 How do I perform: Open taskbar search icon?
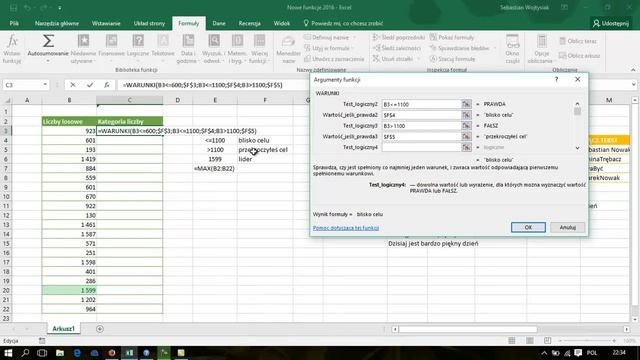[25, 353]
